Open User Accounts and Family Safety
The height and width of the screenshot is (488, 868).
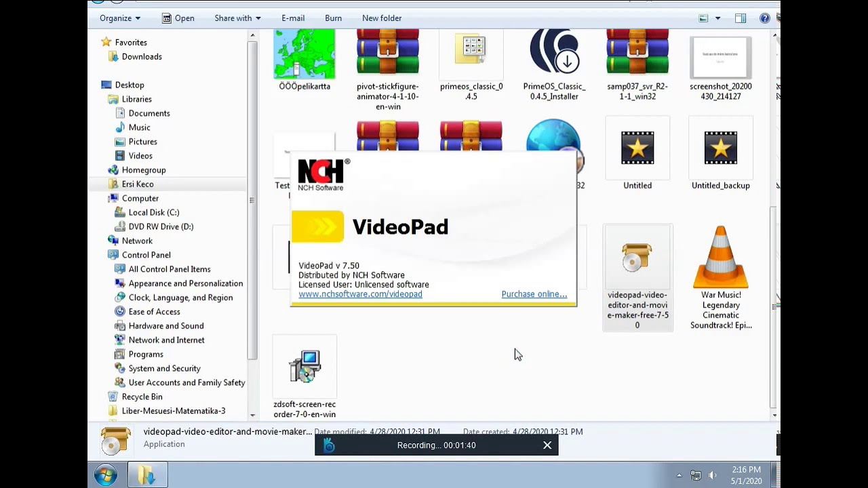[x=186, y=383]
